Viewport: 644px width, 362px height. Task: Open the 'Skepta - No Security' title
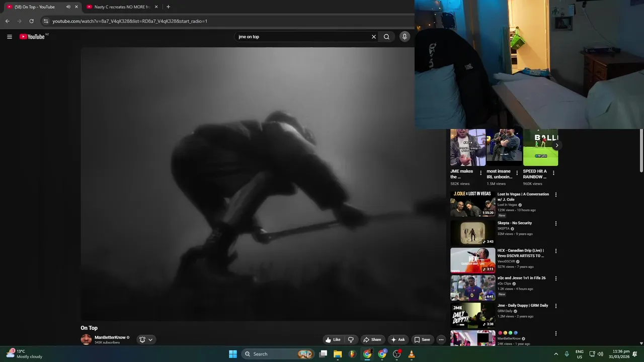(515, 223)
